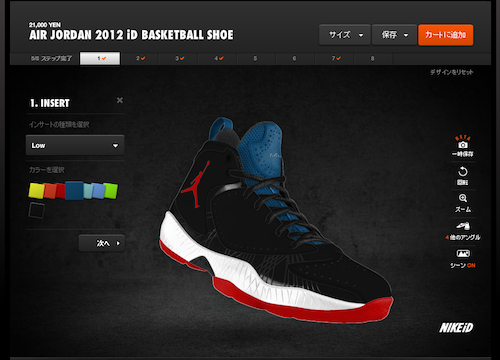Choose the yellow color swatch
The image size is (500, 360).
point(36,191)
